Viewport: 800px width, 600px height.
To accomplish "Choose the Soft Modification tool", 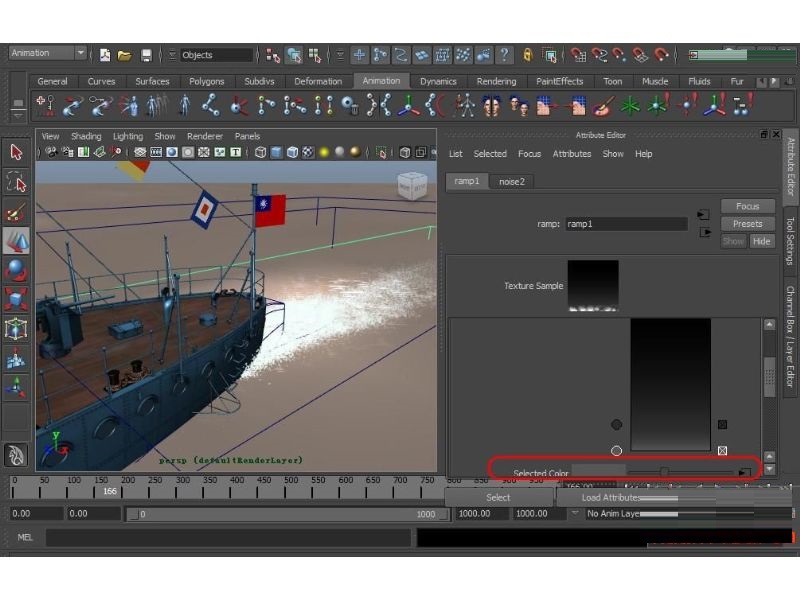I will [x=16, y=359].
